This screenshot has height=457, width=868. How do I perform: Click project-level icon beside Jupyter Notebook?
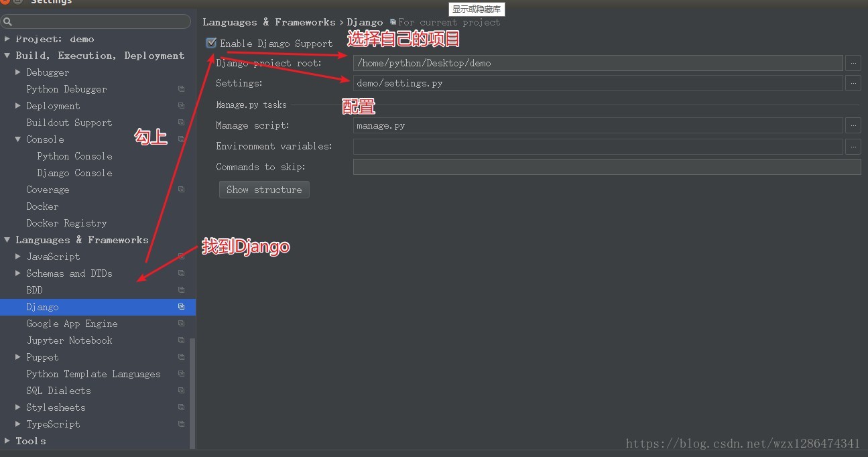(181, 340)
